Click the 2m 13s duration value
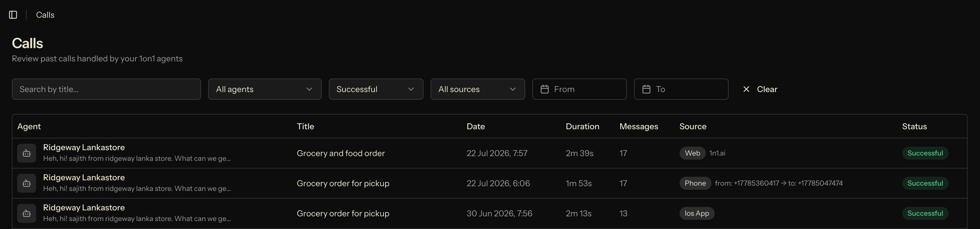Screen dimensions: 980x229 578,213
